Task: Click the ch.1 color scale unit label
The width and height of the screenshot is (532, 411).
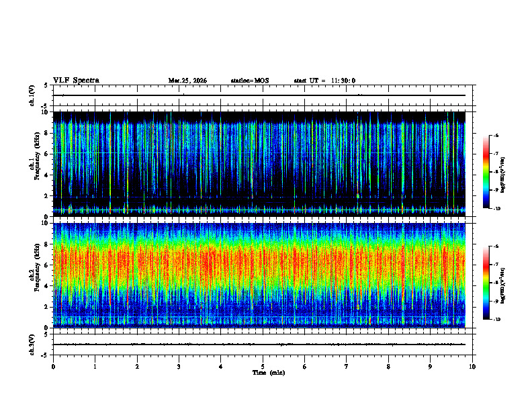Action: (503, 175)
